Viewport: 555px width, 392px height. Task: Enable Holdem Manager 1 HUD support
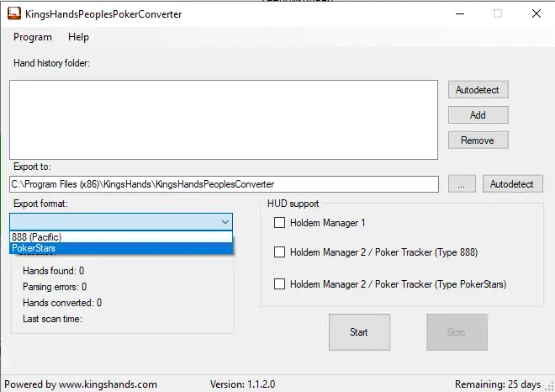coord(280,223)
